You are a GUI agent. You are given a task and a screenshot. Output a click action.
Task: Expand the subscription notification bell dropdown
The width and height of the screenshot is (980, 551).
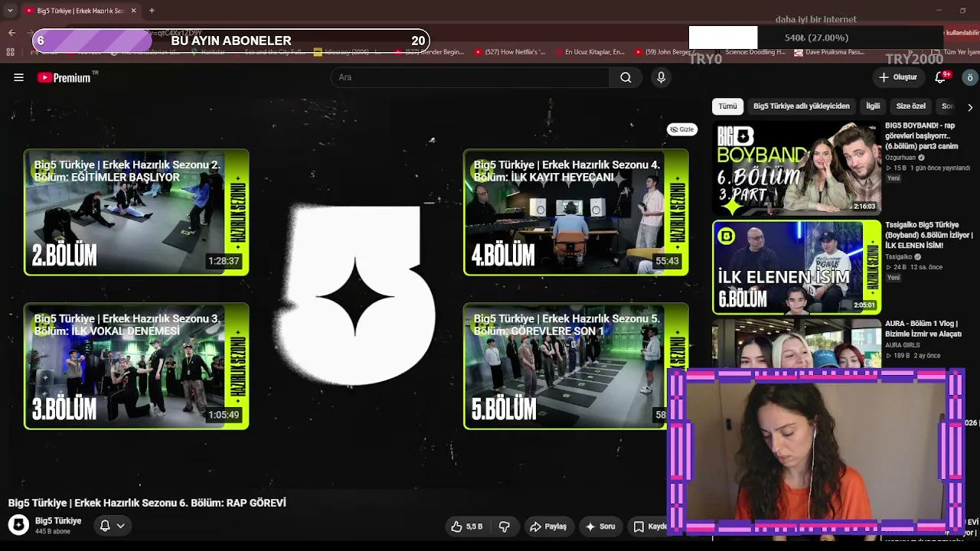tap(112, 526)
